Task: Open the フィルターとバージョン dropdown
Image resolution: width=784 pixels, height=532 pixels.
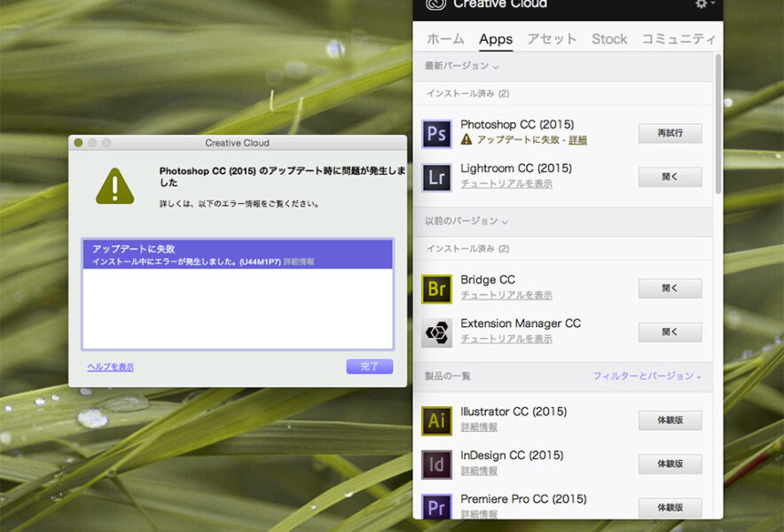Action: (x=647, y=376)
